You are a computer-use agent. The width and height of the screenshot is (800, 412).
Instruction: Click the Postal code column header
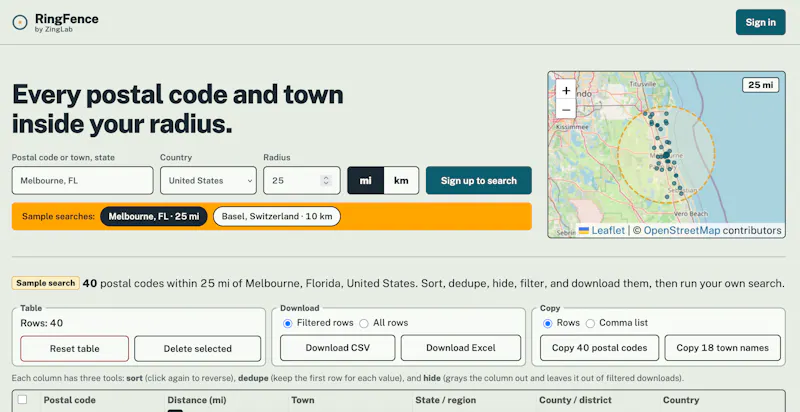click(x=69, y=400)
